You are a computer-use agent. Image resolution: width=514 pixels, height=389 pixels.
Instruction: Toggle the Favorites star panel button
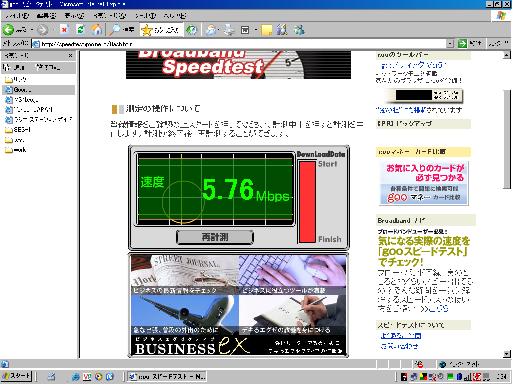[x=160, y=30]
